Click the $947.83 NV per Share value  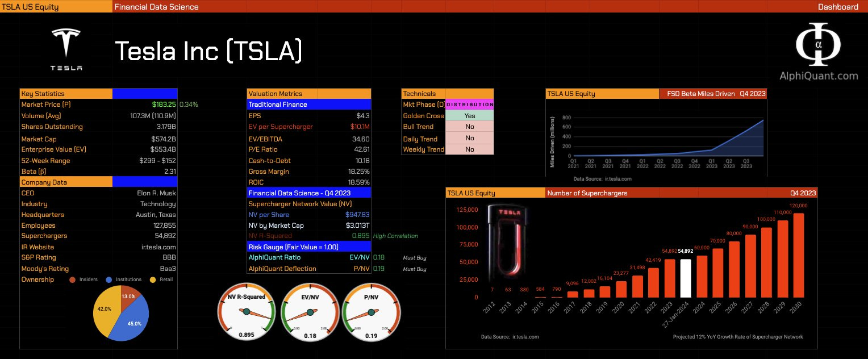tap(358, 215)
